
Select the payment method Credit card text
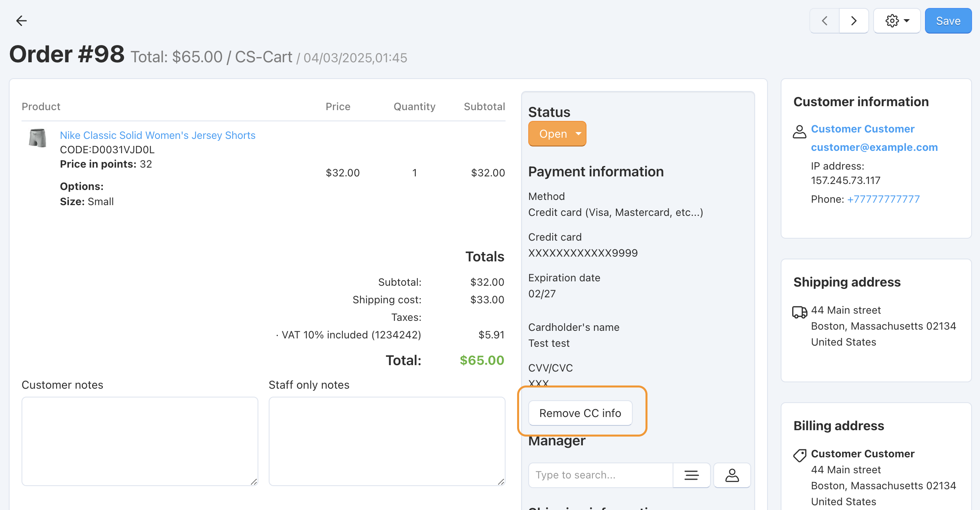coord(616,212)
